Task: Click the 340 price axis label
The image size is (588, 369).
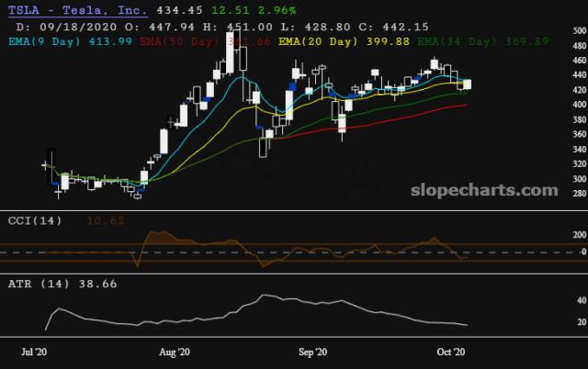Action: (x=580, y=149)
